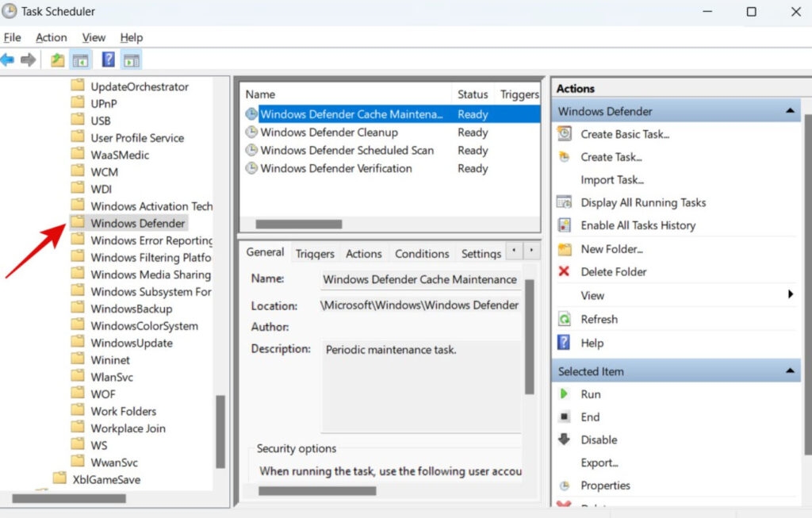Select Ready status of Windows Defender Verification
Image resolution: width=812 pixels, height=518 pixels.
point(473,168)
